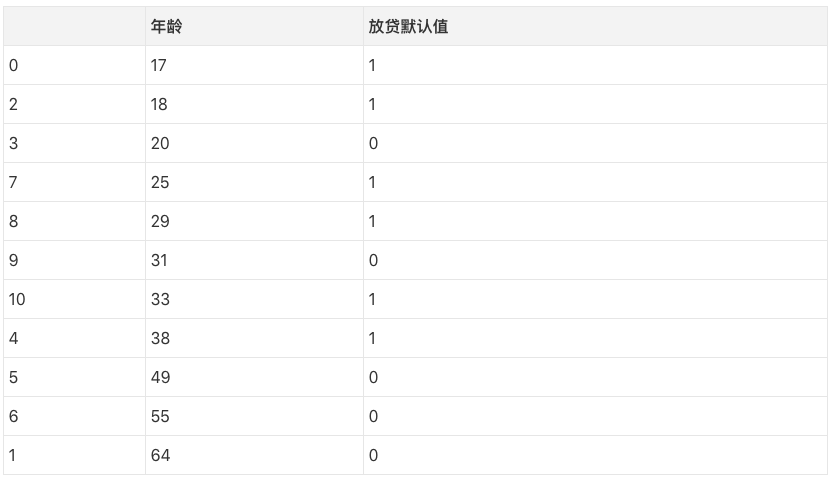The image size is (833, 479).
Task: Click the age value 25
Action: 160,183
